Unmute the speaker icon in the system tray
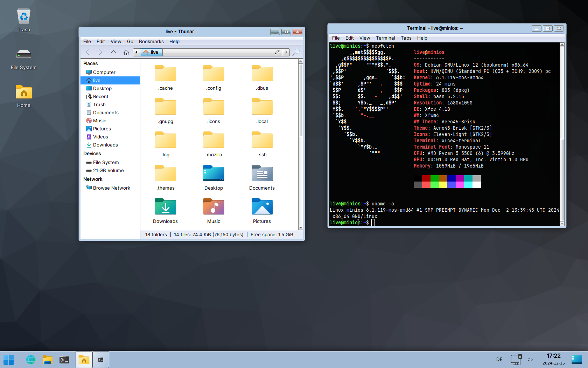 (530, 359)
